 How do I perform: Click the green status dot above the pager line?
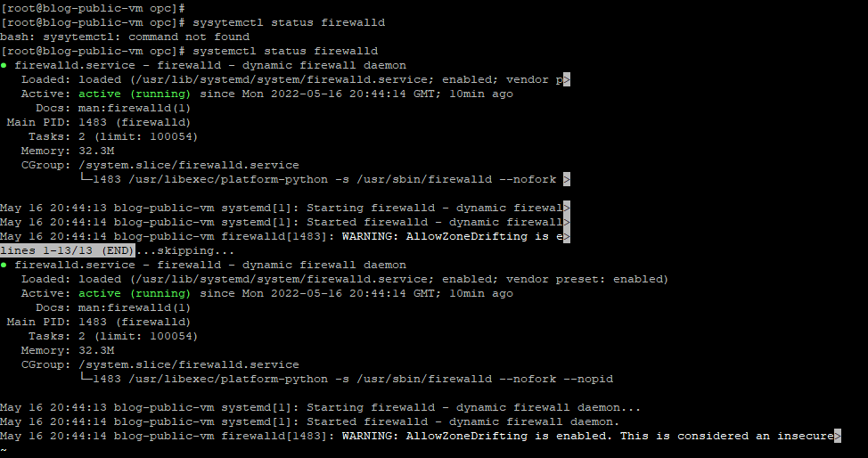pyautogui.click(x=4, y=65)
